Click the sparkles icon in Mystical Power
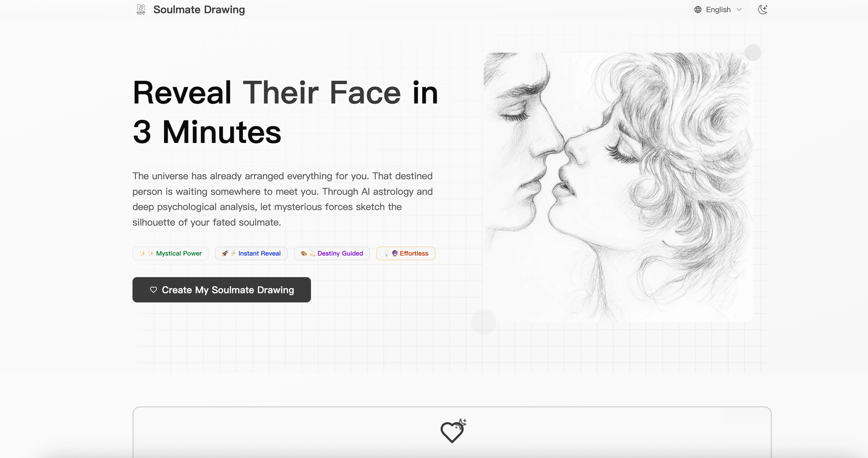Viewport: 868px width, 458px height. (x=142, y=253)
